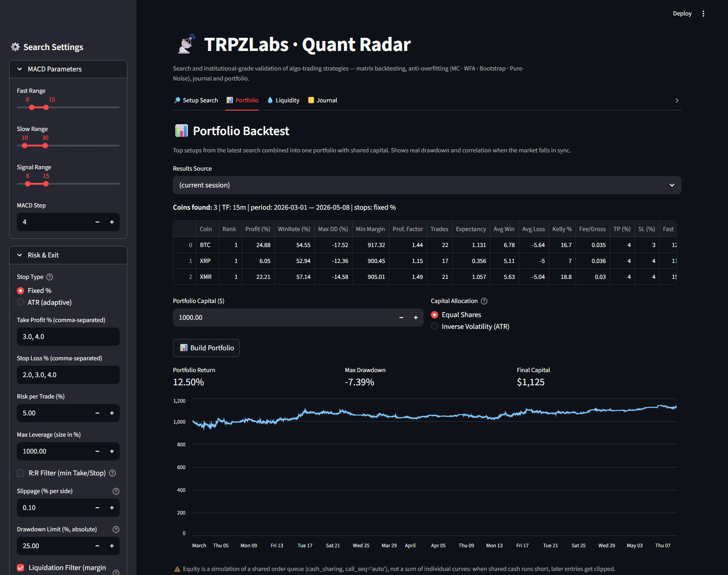Click the Stop Loss % input field

point(68,375)
